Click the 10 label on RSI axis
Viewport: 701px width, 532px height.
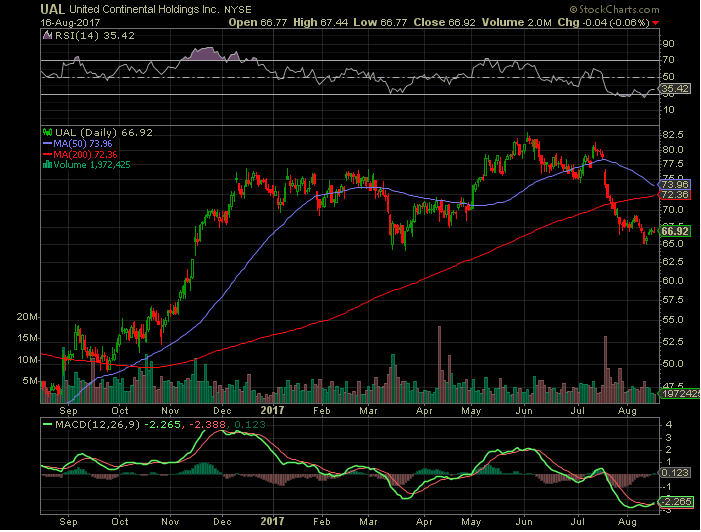(x=668, y=110)
